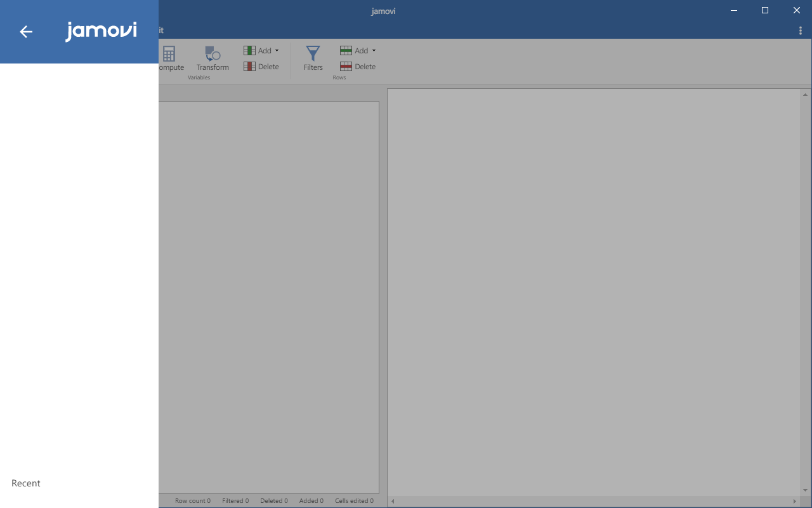812x508 pixels.
Task: Click the Row count status indicator
Action: click(192, 500)
